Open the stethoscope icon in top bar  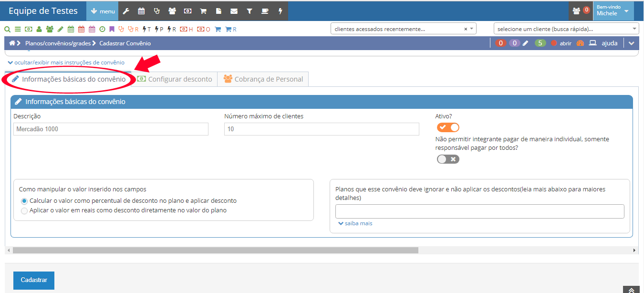pos(156,11)
